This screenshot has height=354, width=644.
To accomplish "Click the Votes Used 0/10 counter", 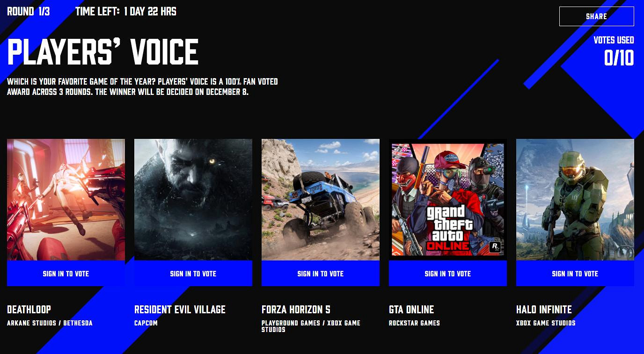I will (x=614, y=51).
